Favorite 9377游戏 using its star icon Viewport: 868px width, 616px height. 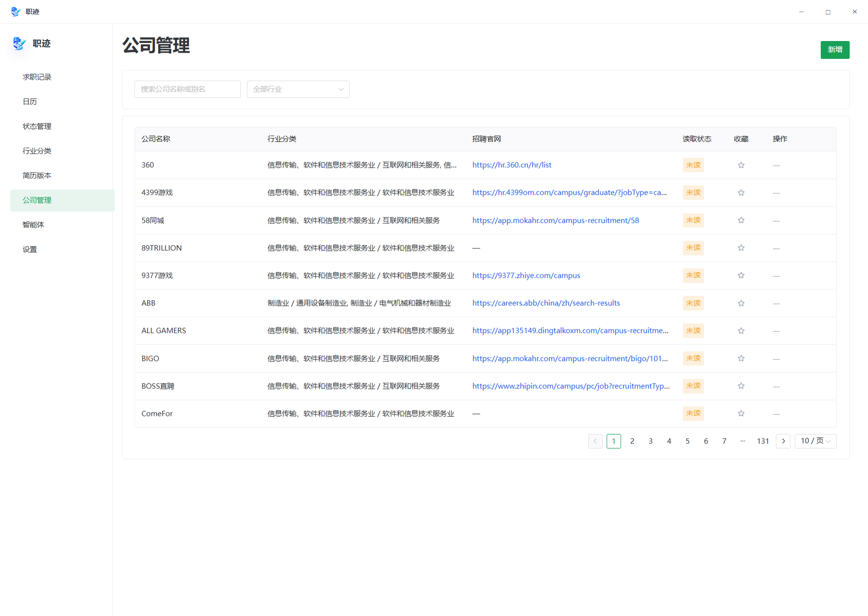[741, 275]
